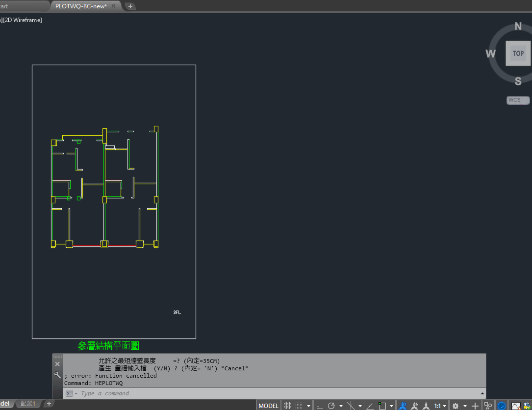The image size is (532, 410).
Task: Select the PLOTWQ-BC-new* drawing tab
Action: [x=81, y=6]
